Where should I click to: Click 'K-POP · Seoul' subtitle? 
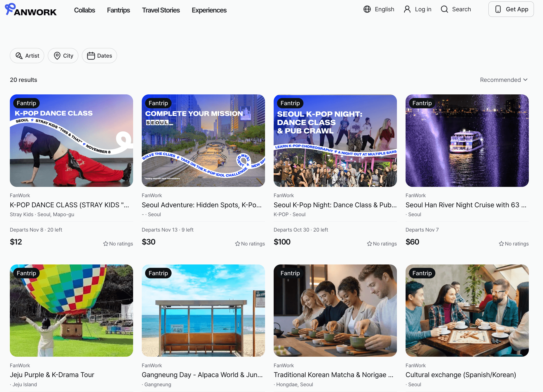click(290, 214)
